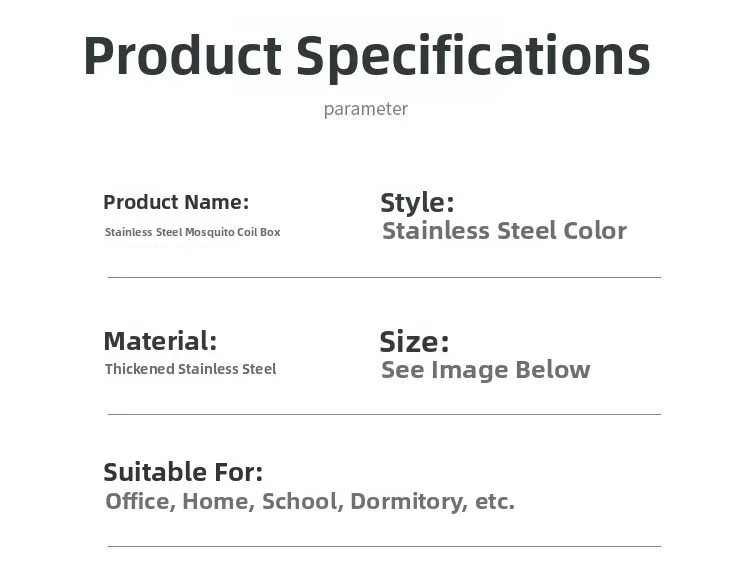Image resolution: width=750 pixels, height=574 pixels.
Task: Click the "Suitable For:" label
Action: point(183,472)
